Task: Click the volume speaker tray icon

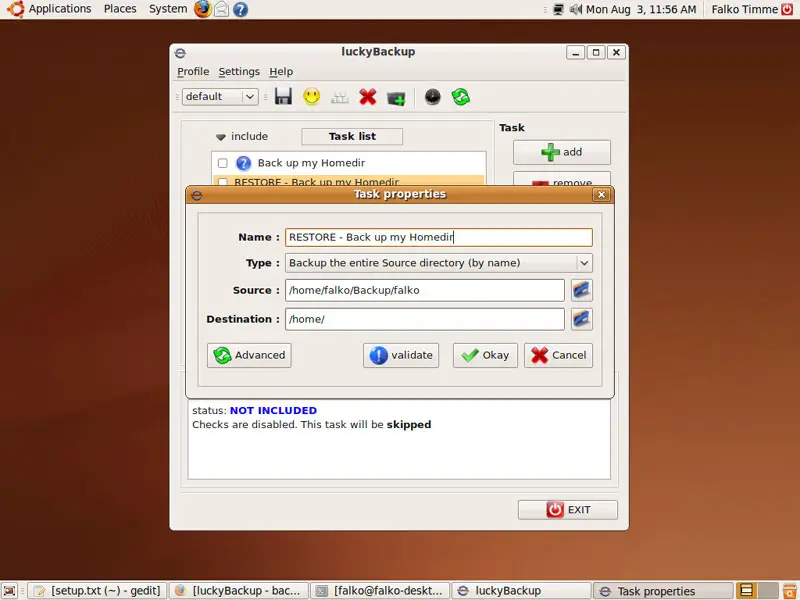Action: (576, 9)
